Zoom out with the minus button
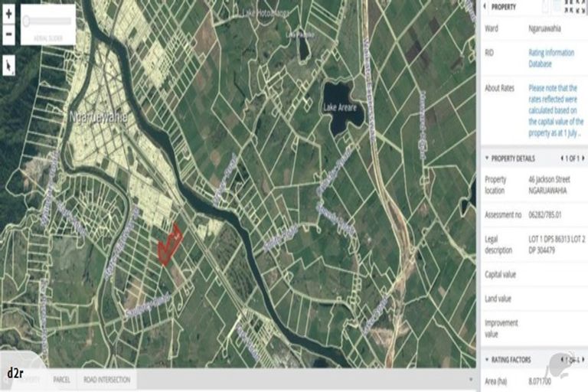588x392 pixels. (8, 35)
